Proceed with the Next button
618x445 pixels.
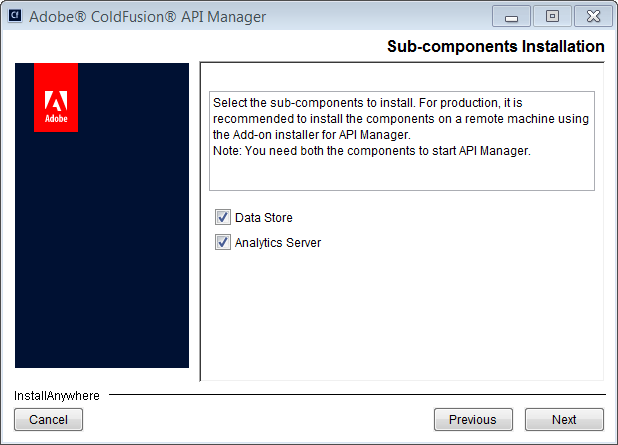click(x=564, y=420)
